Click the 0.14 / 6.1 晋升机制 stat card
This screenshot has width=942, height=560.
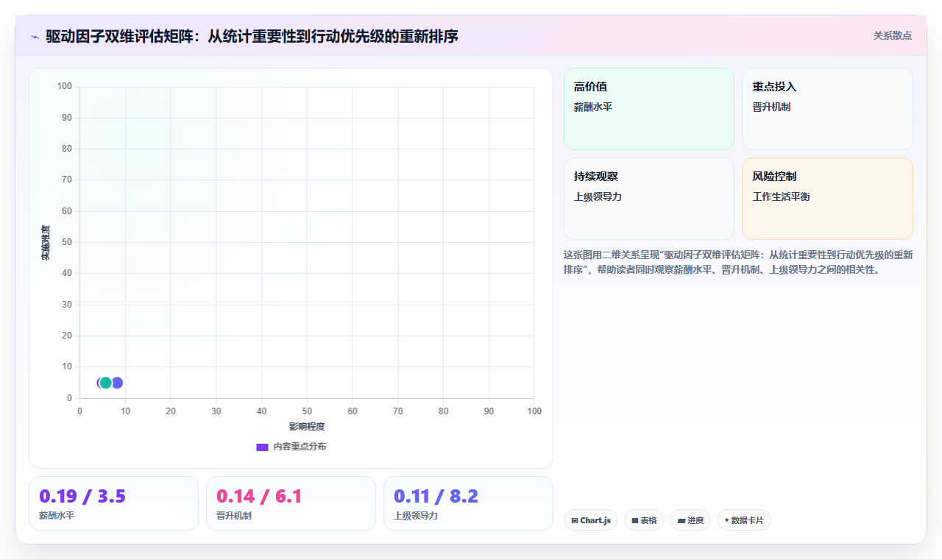(x=291, y=503)
